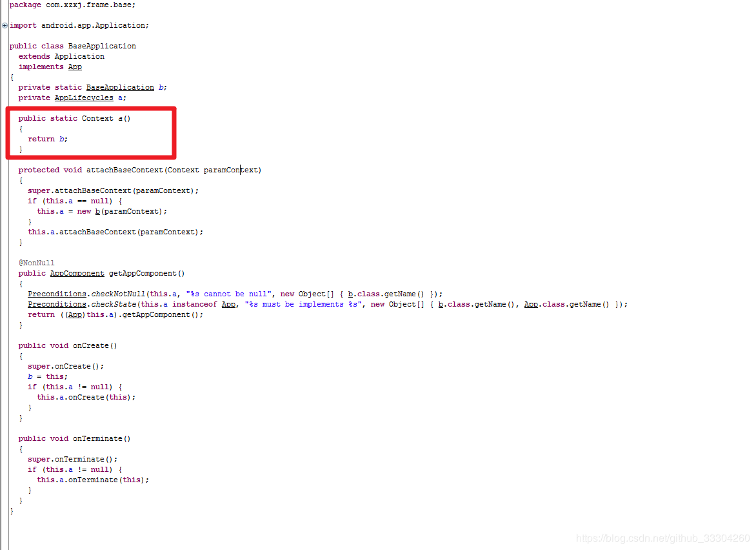This screenshot has width=756, height=550.
Task: Follow the BaseApplication link in static field
Action: coord(120,87)
